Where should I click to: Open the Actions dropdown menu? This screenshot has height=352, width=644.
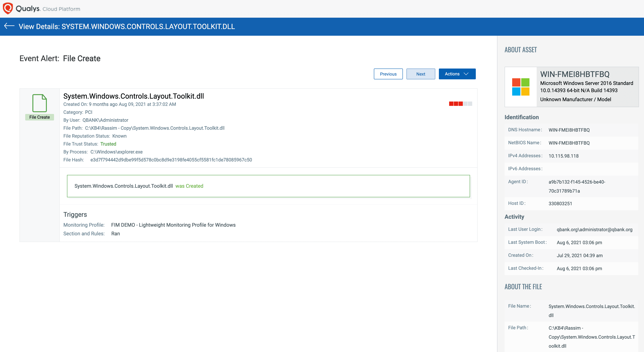coord(457,74)
